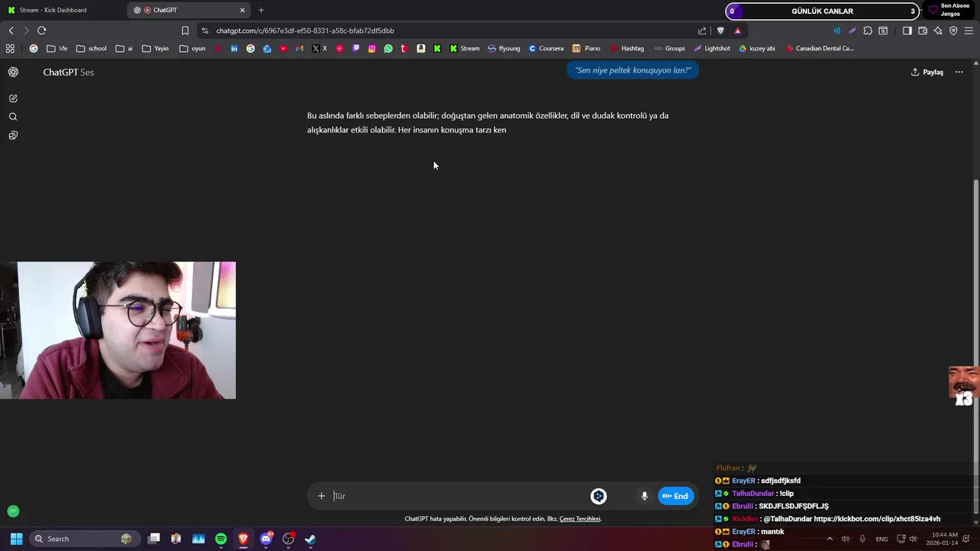Close the ChatGPT browser tab
This screenshot has width=980, height=551.
[x=243, y=10]
